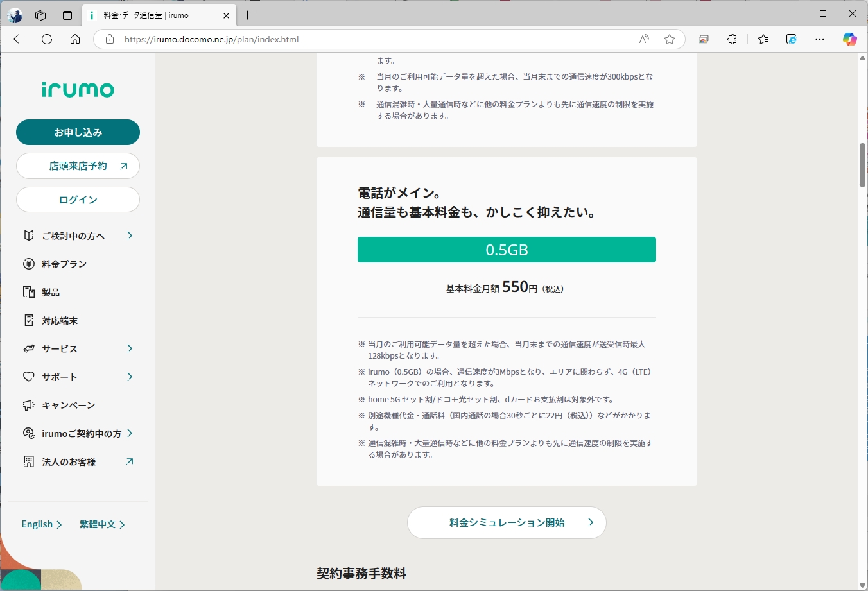Viewport: 868px width, 591px height.
Task: Switch site language to 繁體中文
Action: (102, 524)
